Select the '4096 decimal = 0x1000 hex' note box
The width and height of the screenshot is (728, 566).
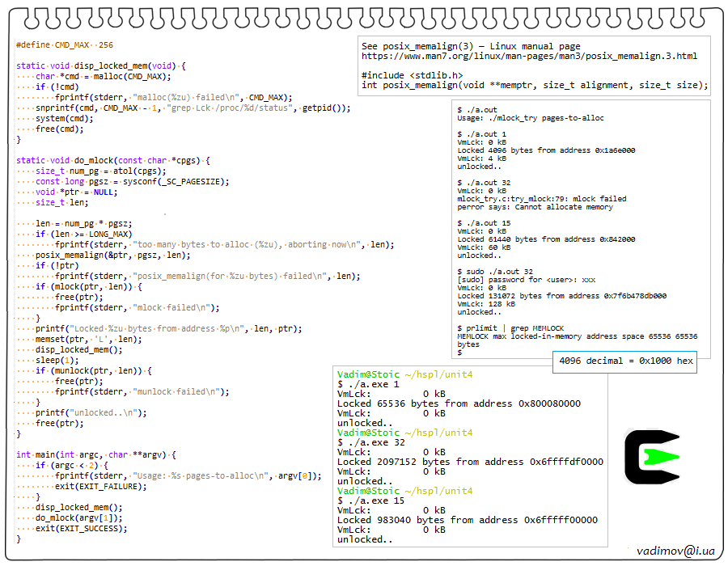pyautogui.click(x=626, y=361)
